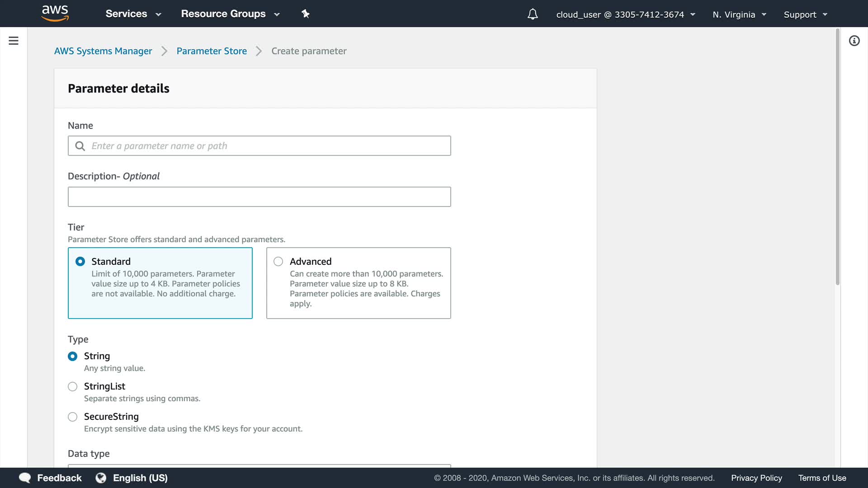868x488 pixels.
Task: Click the AWS logo home icon
Action: pyautogui.click(x=55, y=13)
